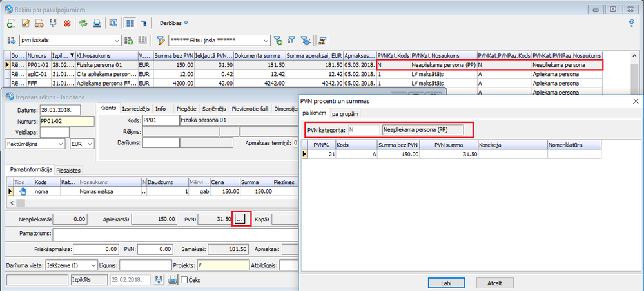Sort by Dokumenta summa column header

click(259, 55)
